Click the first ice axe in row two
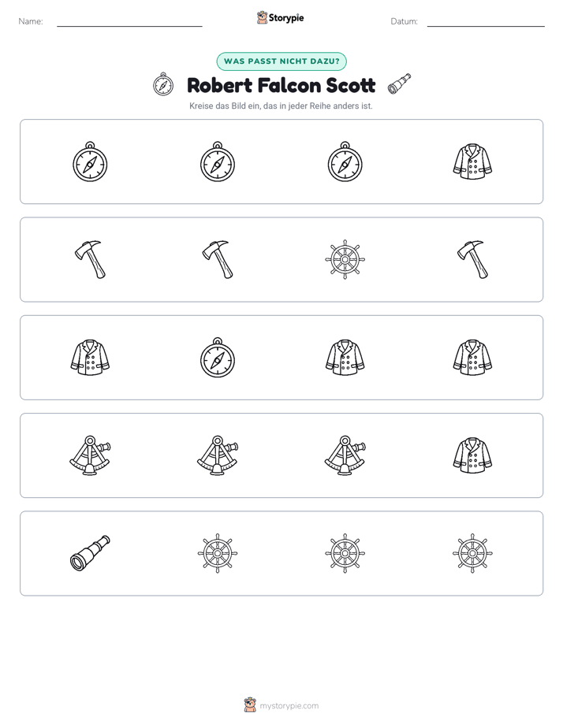Image resolution: width=563 pixels, height=728 pixels. [x=90, y=259]
